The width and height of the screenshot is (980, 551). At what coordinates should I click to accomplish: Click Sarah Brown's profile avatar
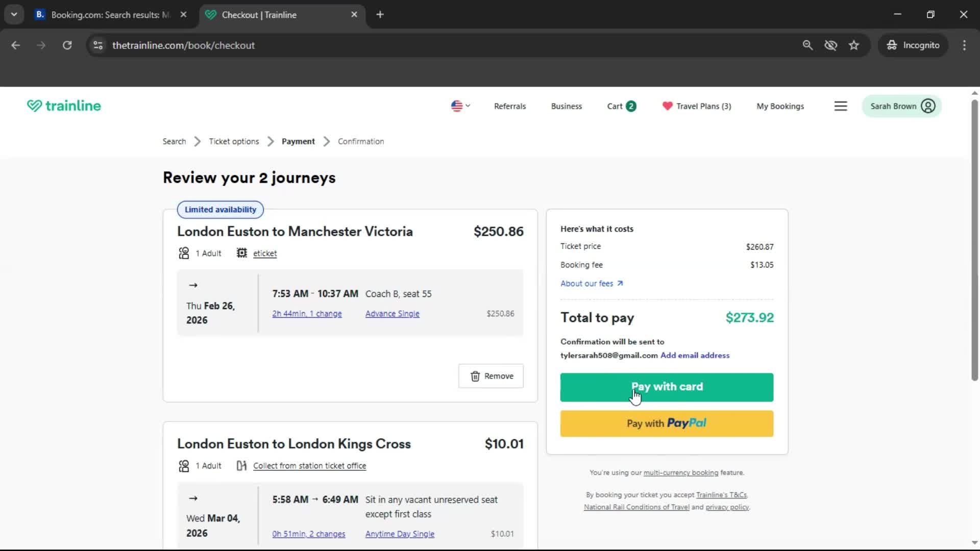point(928,106)
